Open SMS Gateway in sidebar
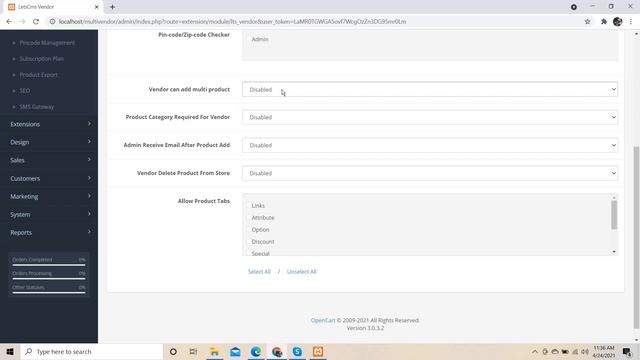This screenshot has height=360, width=640. pos(37,107)
